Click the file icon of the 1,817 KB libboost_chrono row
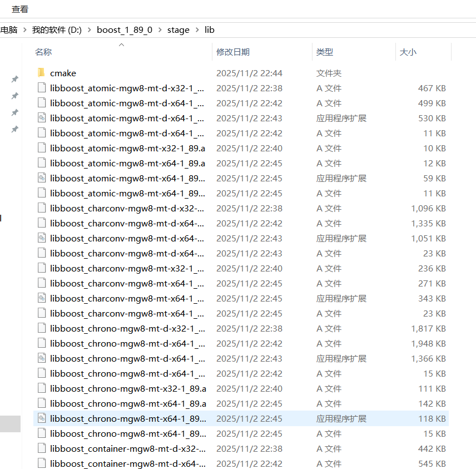The width and height of the screenshot is (476, 469). [x=42, y=328]
